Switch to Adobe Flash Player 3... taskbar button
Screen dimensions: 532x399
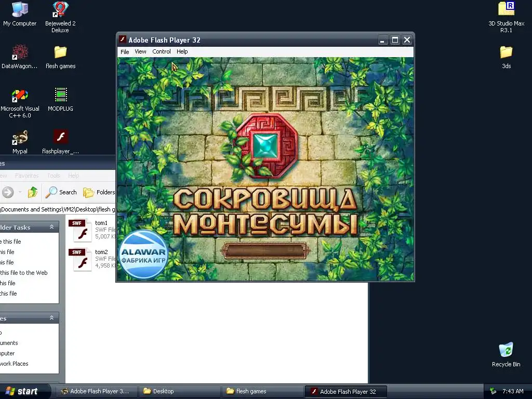pos(96,391)
